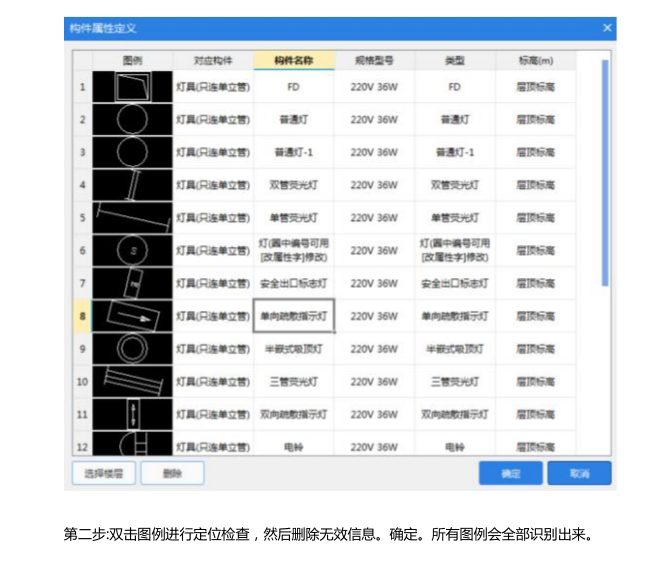657x571 pixels.
Task: Click row 2 specification cell 220V 36W
Action: pos(374,119)
